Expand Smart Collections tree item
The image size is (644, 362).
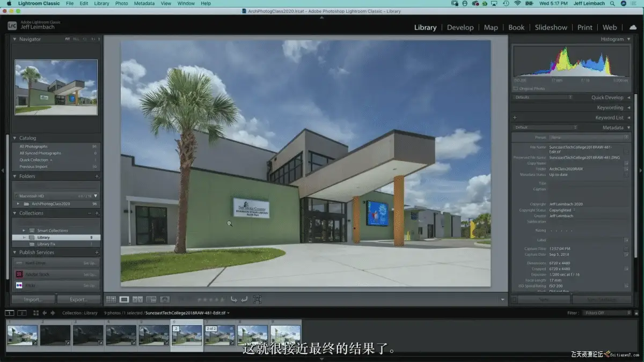(24, 231)
